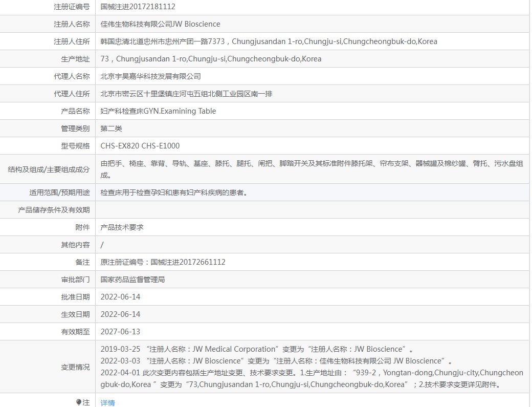This screenshot has height=407, width=532.
Task: Select registrant name 佳伟生物科技有限公司JW Bioscience
Action: [160, 24]
